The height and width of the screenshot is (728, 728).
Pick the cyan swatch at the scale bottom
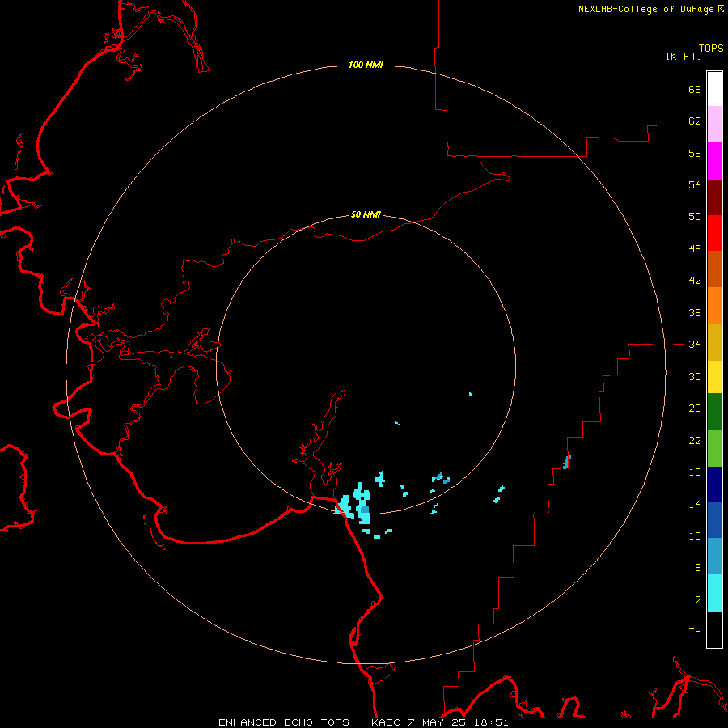[x=714, y=593]
